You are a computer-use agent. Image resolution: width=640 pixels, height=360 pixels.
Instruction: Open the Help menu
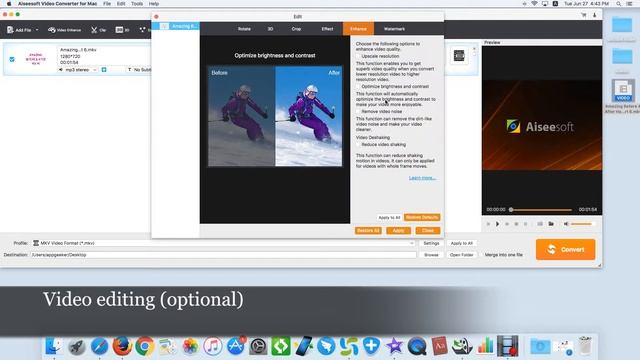coord(154,4)
